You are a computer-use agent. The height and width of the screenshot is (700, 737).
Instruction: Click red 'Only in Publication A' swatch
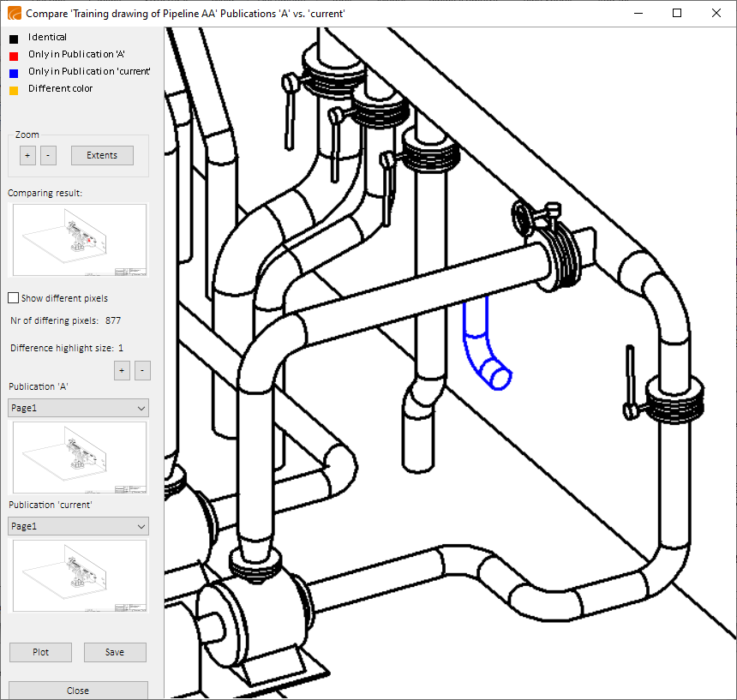point(14,55)
